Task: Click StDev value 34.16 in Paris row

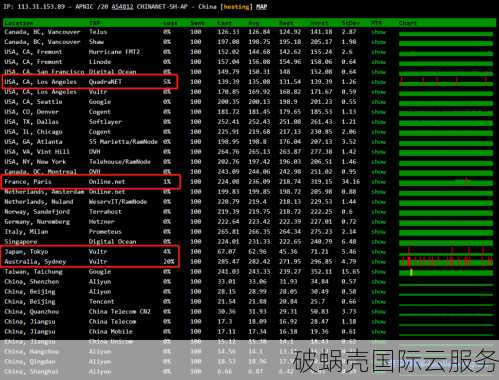Action: tap(351, 182)
